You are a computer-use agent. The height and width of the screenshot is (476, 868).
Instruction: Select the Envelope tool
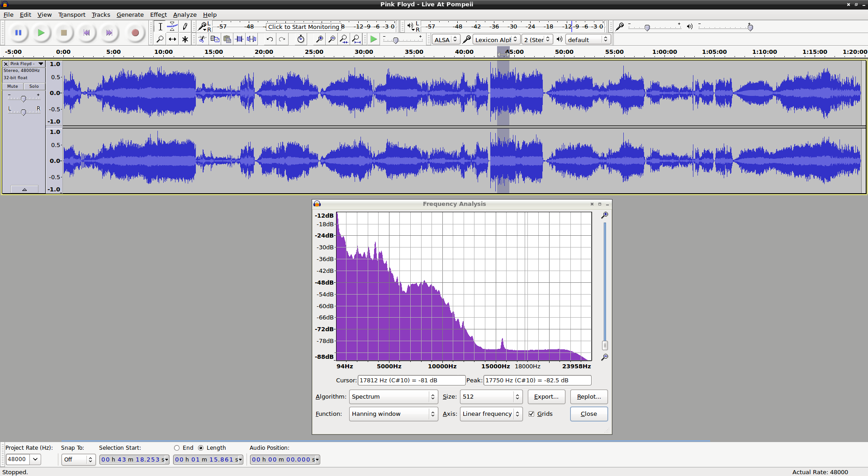[x=172, y=27]
